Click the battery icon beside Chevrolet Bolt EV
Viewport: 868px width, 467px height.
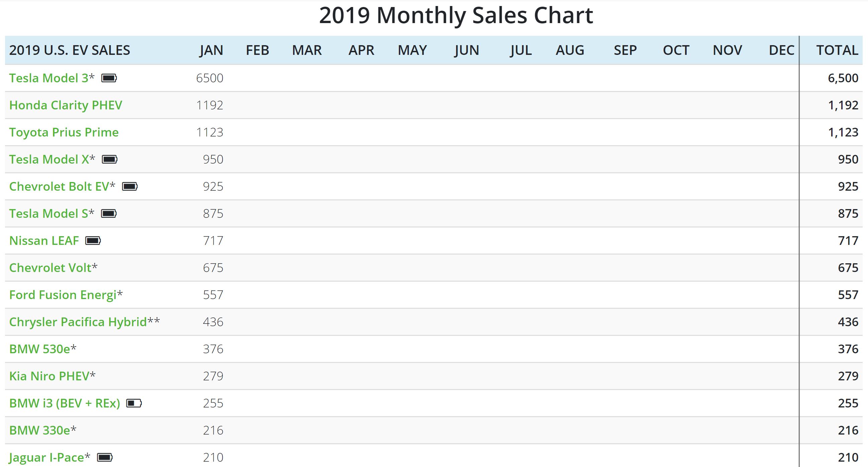[x=130, y=186]
